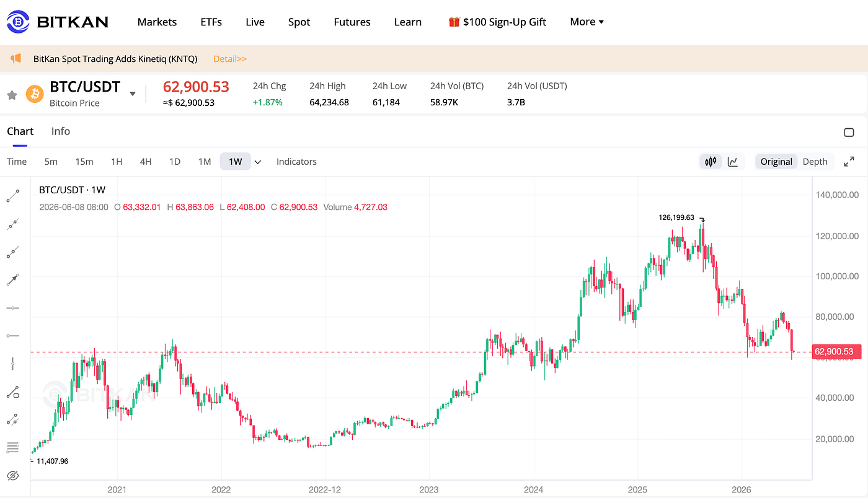This screenshot has width=868, height=498.
Task: Open the Futures menu item
Action: [352, 22]
